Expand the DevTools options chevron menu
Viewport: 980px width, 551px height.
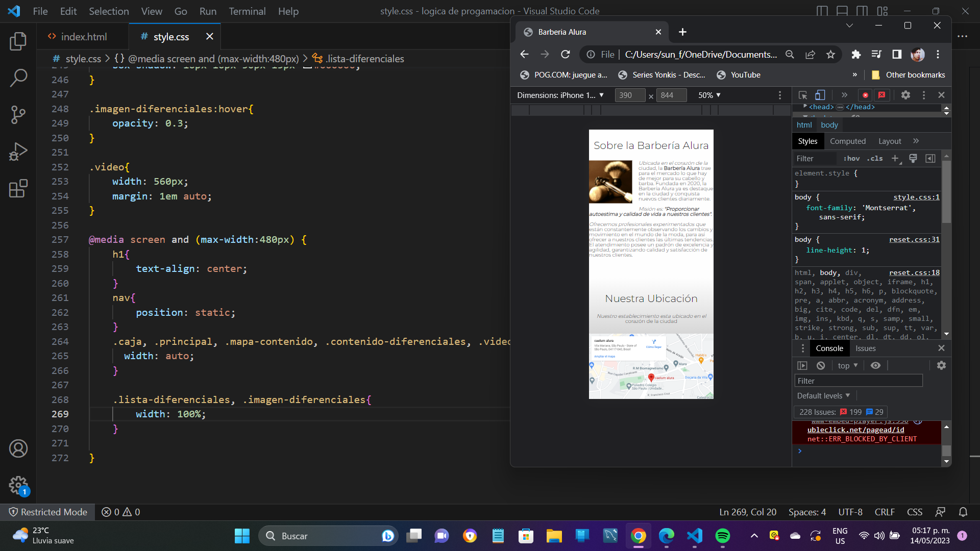pos(844,95)
